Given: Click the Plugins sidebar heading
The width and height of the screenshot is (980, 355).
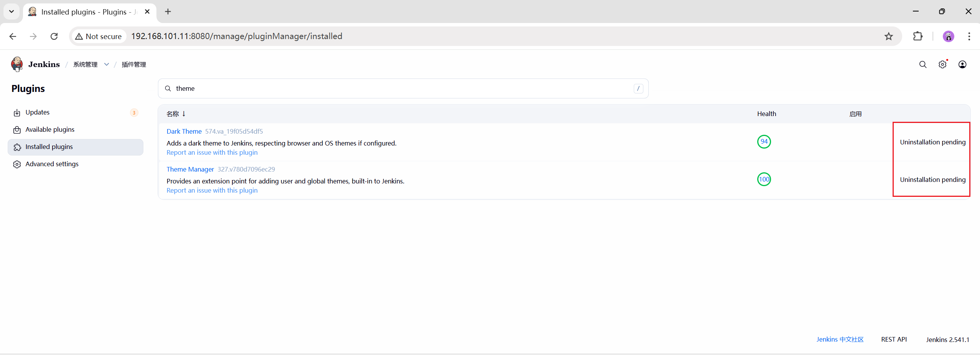Looking at the screenshot, I should pyautogui.click(x=28, y=88).
